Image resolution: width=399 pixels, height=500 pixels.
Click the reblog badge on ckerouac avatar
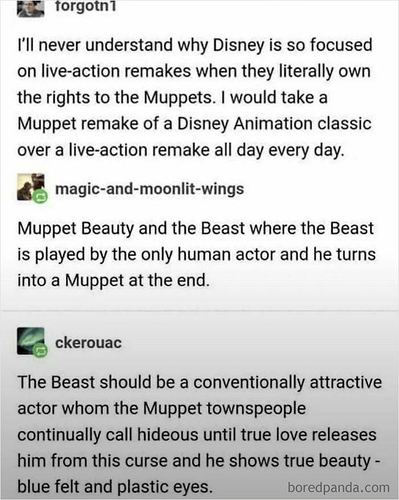[x=40, y=350]
